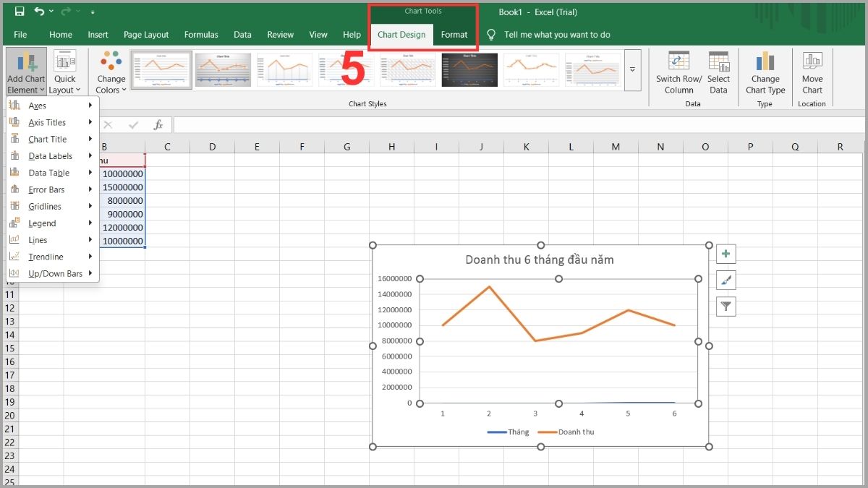Open the Insert ribbon tab
The height and width of the screenshot is (488, 868).
(x=98, y=35)
